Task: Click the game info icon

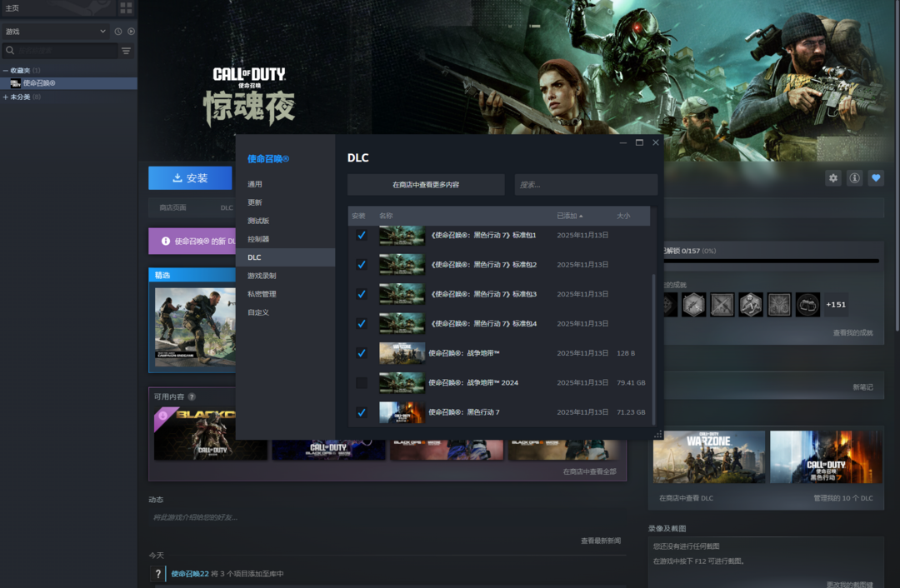Action: tap(854, 178)
